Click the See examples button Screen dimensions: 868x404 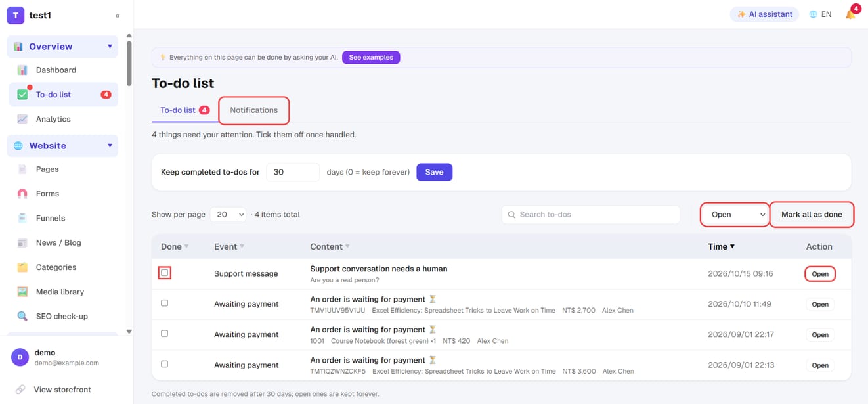(371, 58)
